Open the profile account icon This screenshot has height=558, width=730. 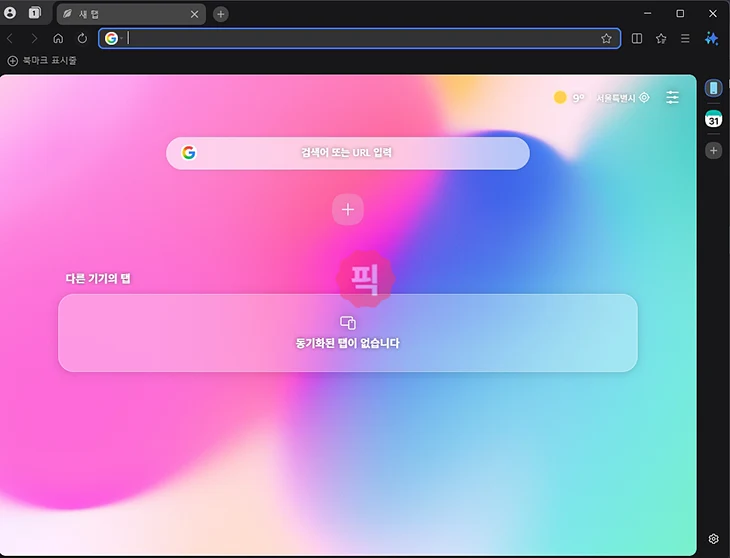click(x=10, y=13)
